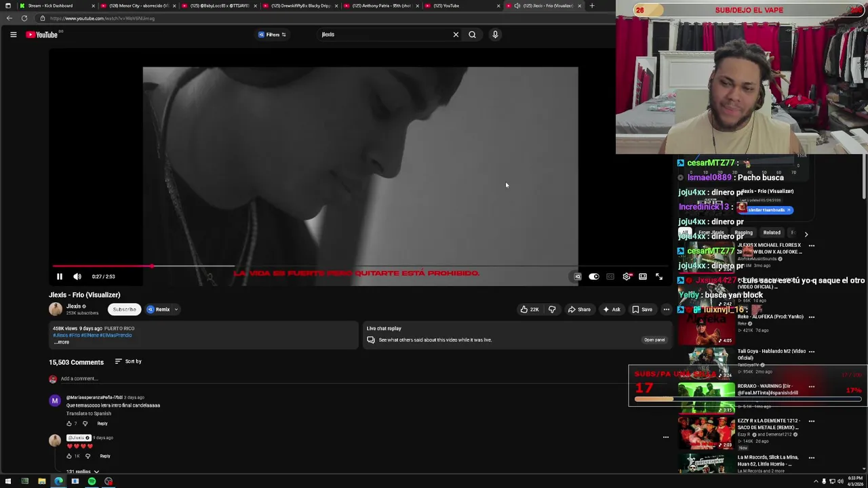Open the live chat replay panel

654,340
